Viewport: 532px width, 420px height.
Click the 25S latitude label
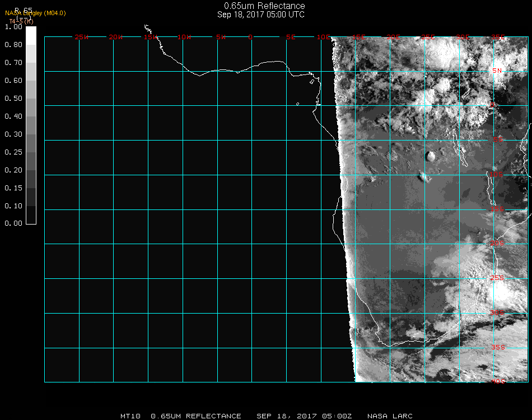497,278
